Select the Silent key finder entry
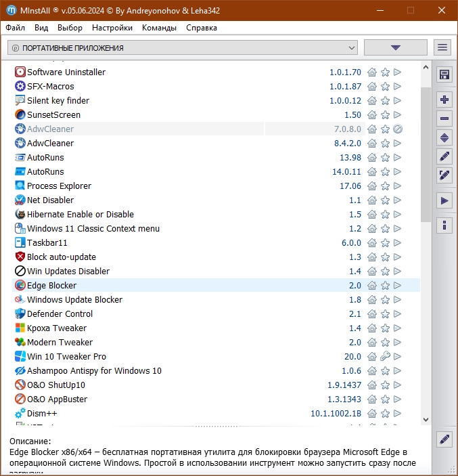 216,100
